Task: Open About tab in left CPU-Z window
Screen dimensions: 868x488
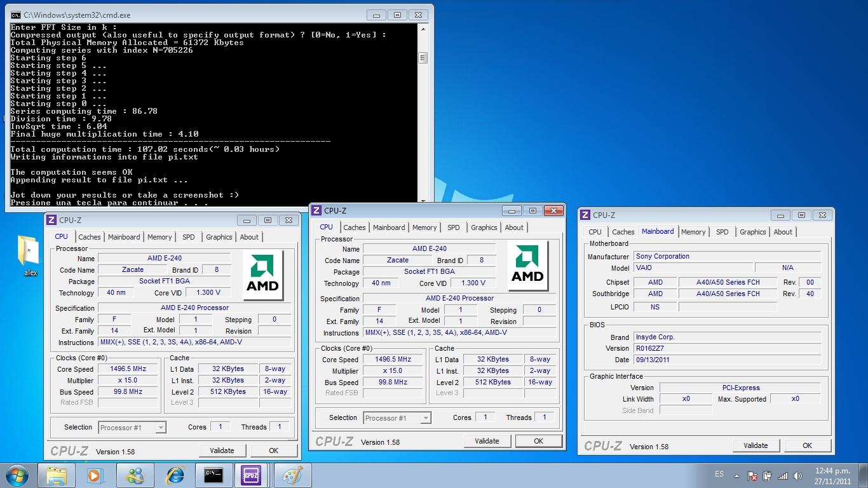Action: 249,237
